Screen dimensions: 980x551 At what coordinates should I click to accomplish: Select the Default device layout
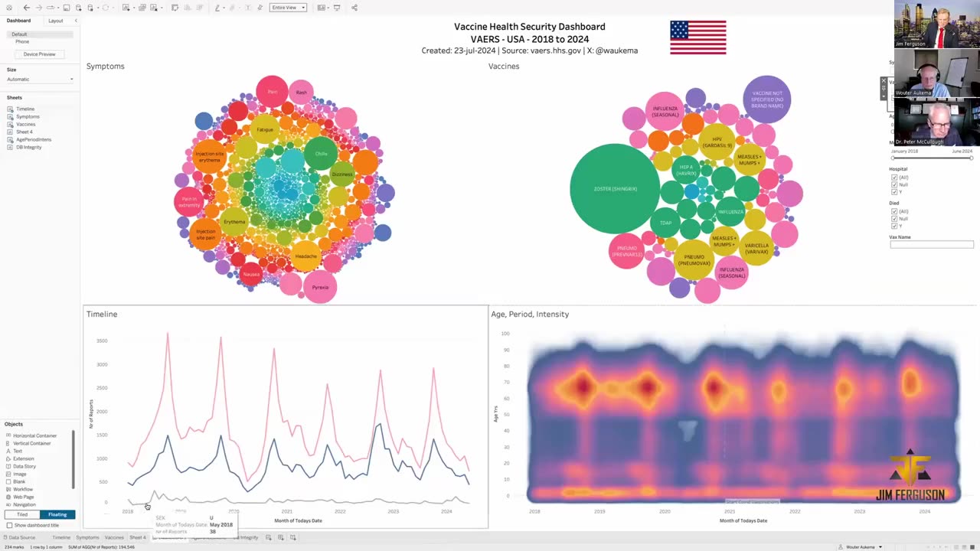point(40,34)
